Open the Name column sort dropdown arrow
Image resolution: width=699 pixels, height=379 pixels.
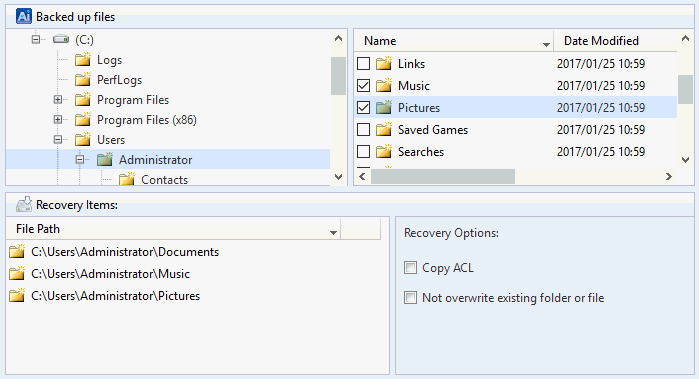point(546,44)
